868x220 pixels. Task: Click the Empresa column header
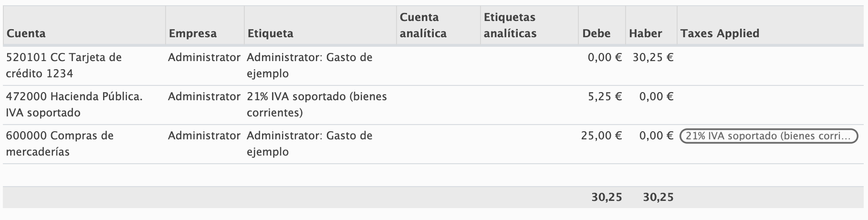pos(193,33)
